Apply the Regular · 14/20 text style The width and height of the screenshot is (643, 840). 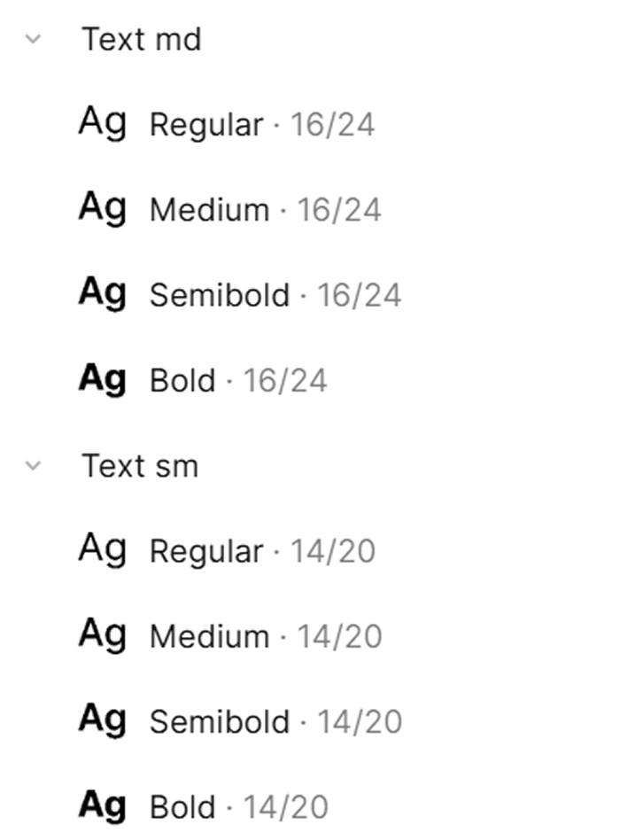262,551
